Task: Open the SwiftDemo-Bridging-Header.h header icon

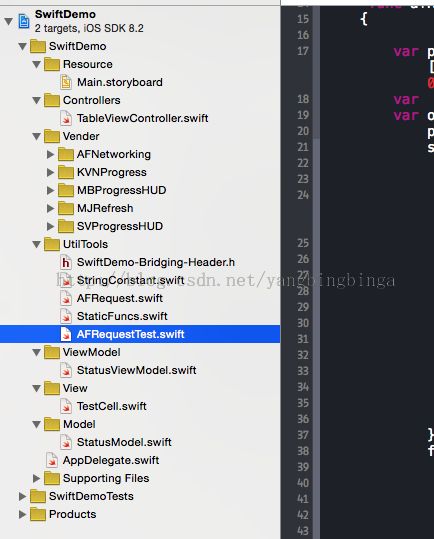Action: coord(66,262)
